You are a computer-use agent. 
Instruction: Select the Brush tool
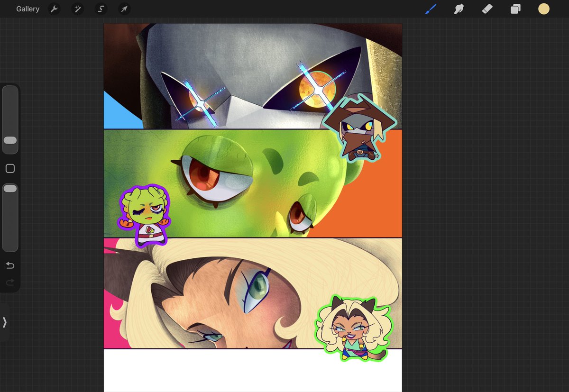tap(431, 9)
